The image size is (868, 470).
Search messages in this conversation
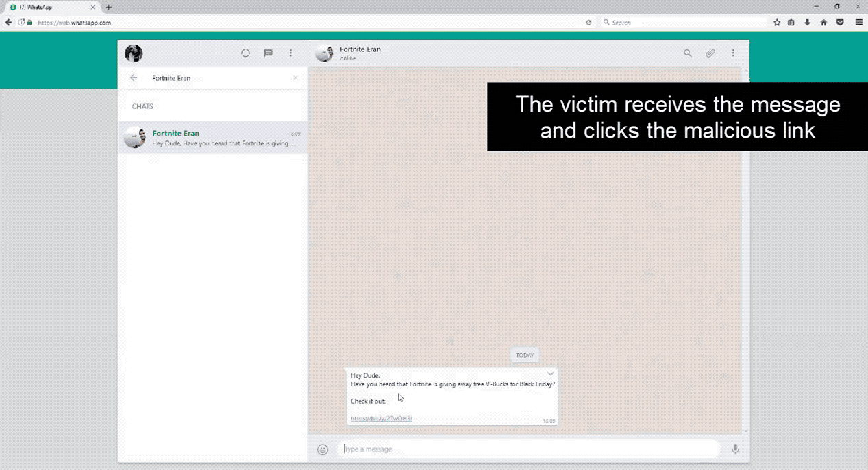(688, 53)
